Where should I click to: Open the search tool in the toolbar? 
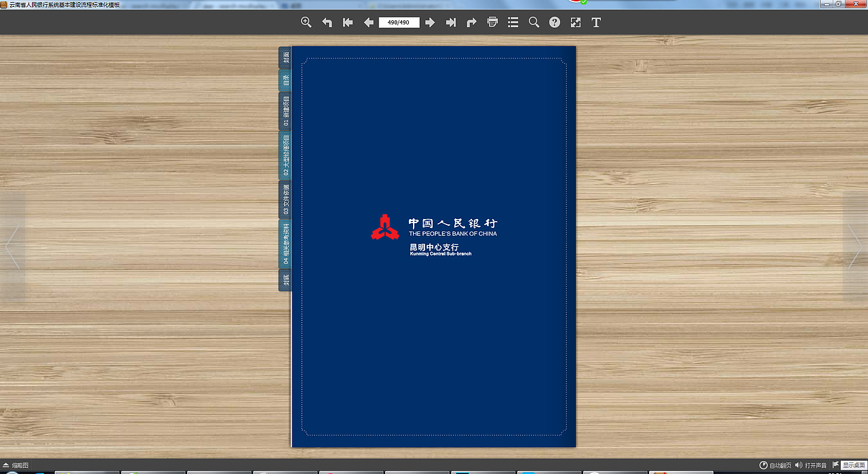pos(534,22)
